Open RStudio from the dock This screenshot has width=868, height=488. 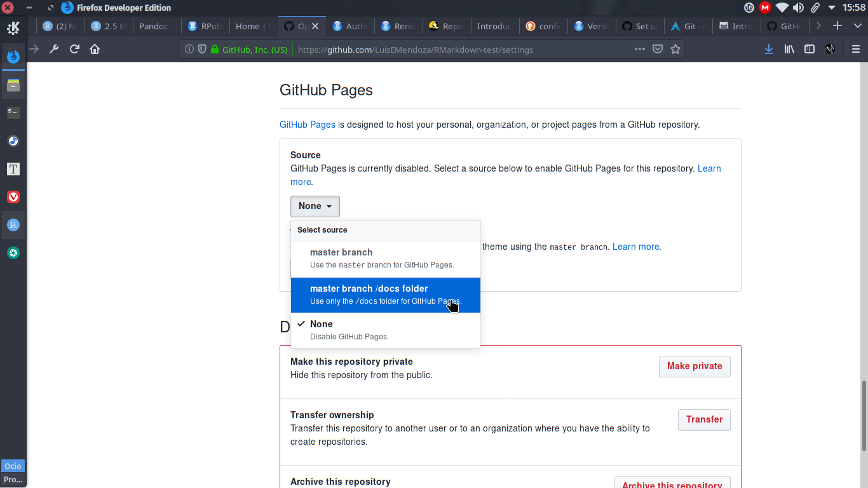13,225
